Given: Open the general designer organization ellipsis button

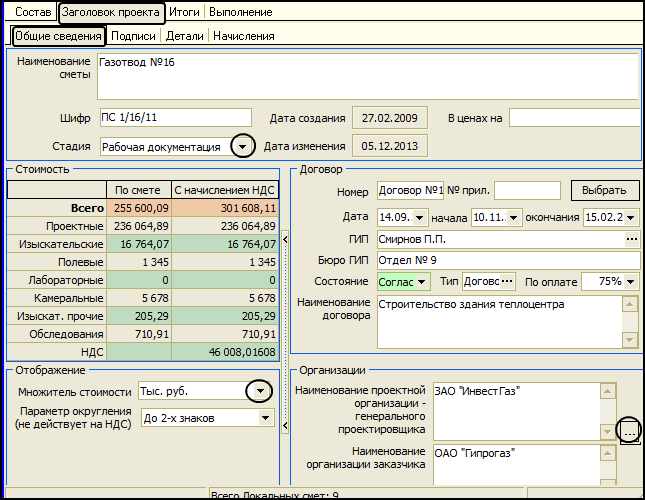Looking at the screenshot, I should (x=629, y=431).
